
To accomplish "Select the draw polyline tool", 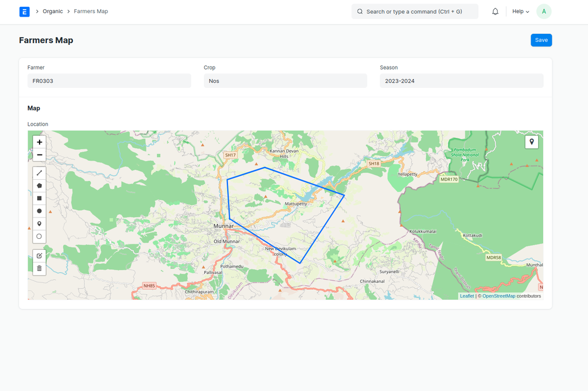I will [39, 173].
